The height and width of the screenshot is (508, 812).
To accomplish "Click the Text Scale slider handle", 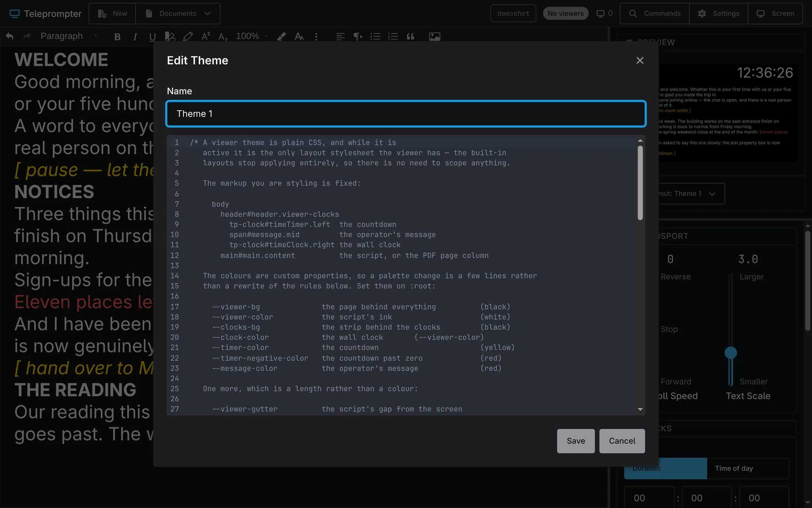I will coord(731,353).
